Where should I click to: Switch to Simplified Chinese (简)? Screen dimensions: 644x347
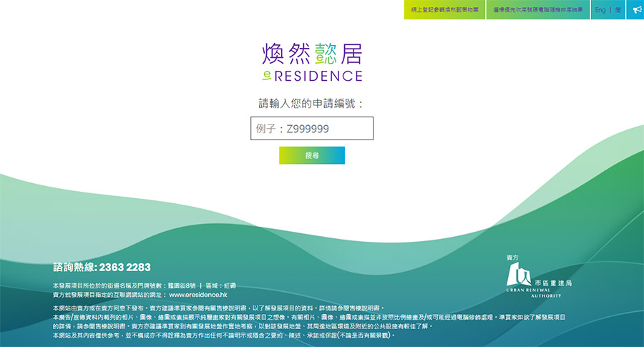pos(618,9)
